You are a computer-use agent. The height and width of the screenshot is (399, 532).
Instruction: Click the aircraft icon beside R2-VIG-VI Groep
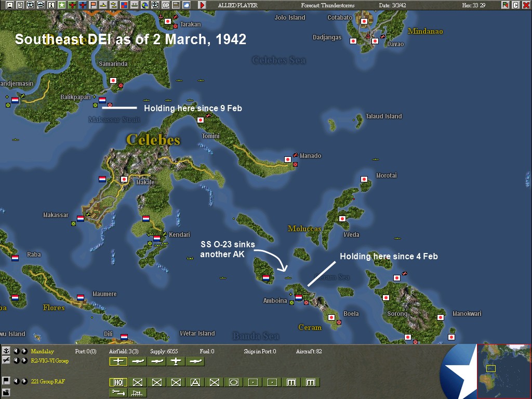pyautogui.click(x=6, y=360)
